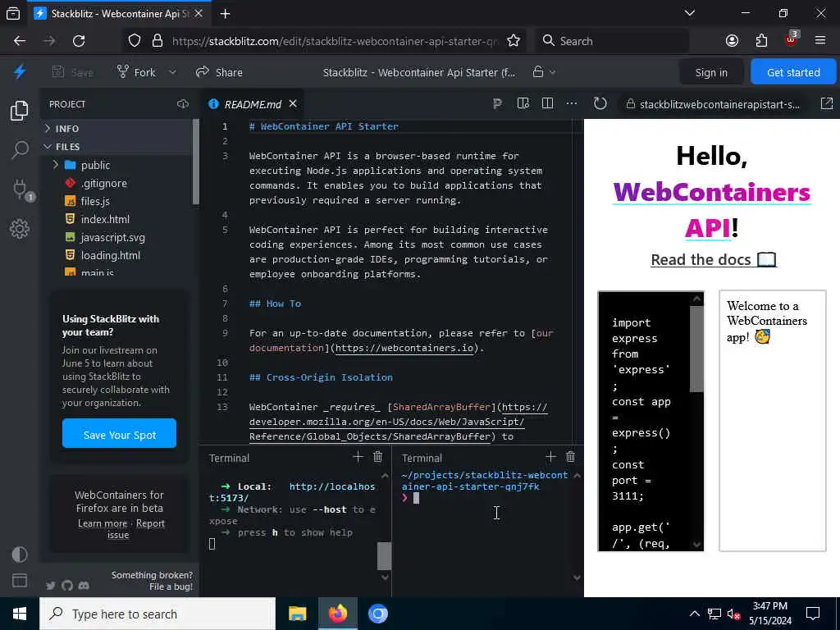The width and height of the screenshot is (840, 630).
Task: Open the editor more options ellipsis
Action: tap(572, 103)
